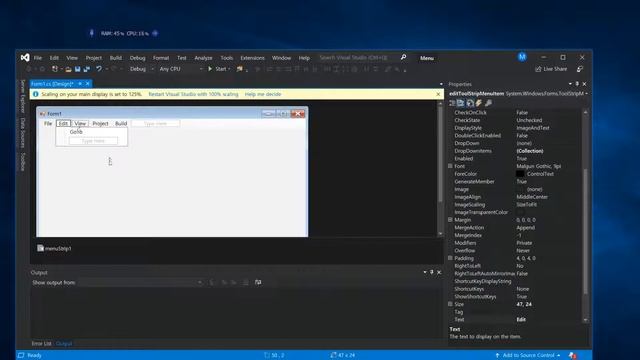Open the File menu

coord(38,58)
